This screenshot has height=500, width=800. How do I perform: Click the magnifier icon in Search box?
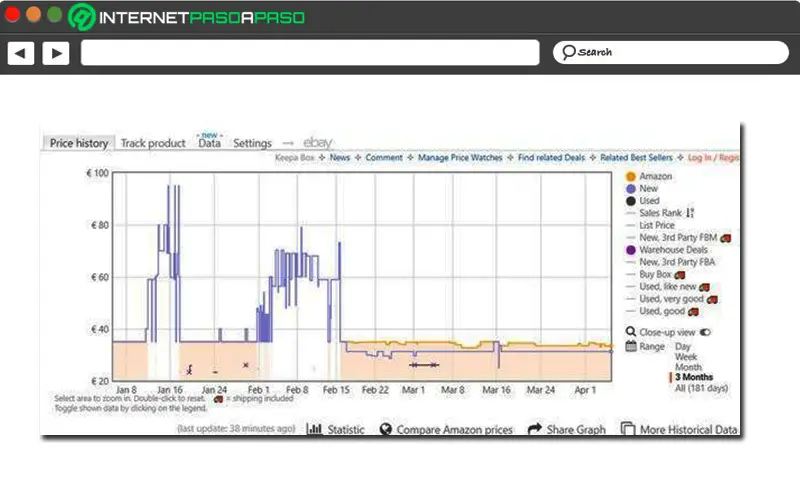pos(568,52)
